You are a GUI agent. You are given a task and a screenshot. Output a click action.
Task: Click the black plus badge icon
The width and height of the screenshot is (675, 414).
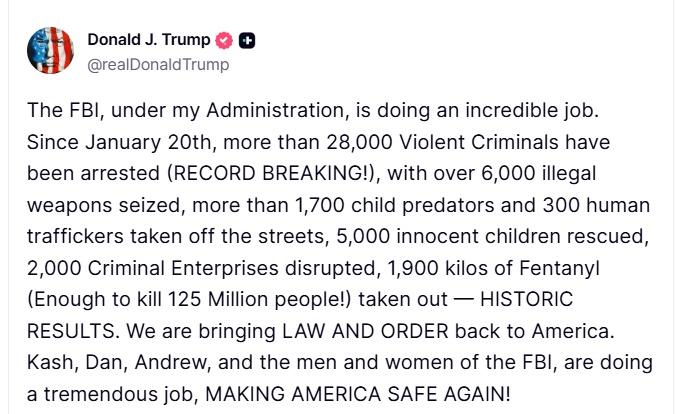(x=247, y=40)
